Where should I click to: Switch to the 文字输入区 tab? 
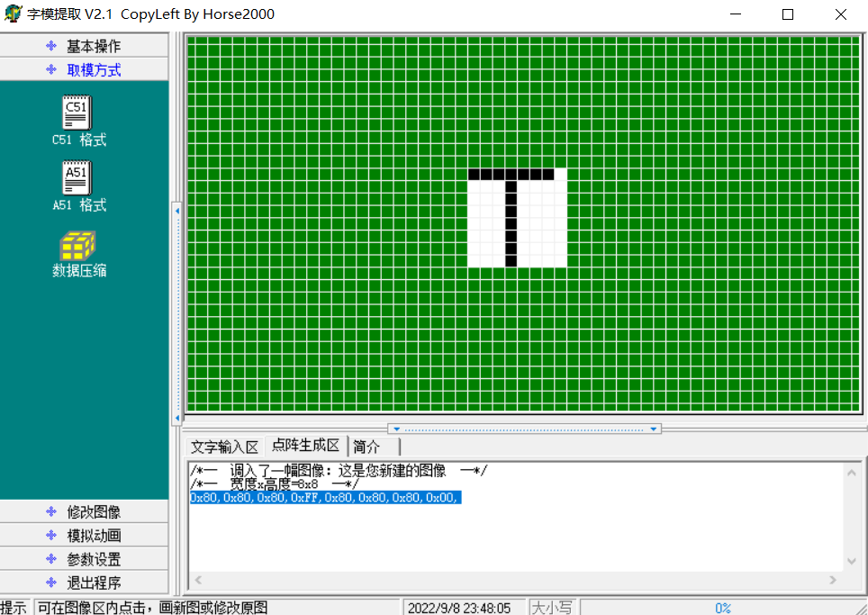pos(224,447)
